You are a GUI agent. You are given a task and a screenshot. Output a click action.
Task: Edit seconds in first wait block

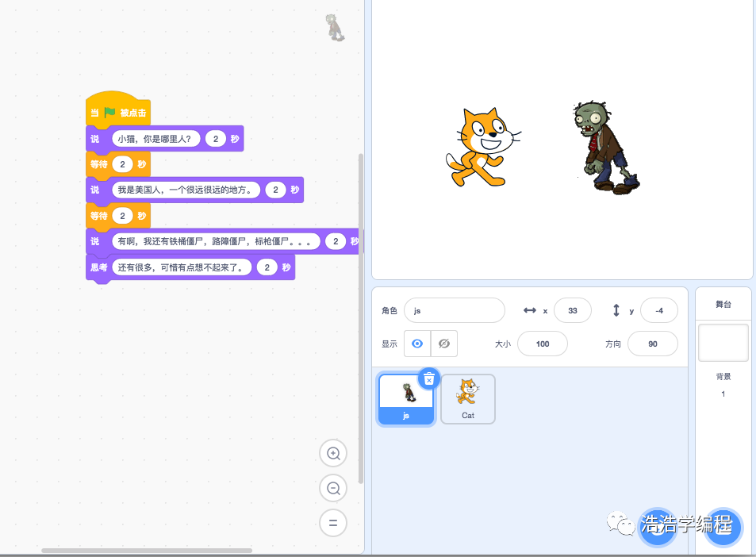122,164
